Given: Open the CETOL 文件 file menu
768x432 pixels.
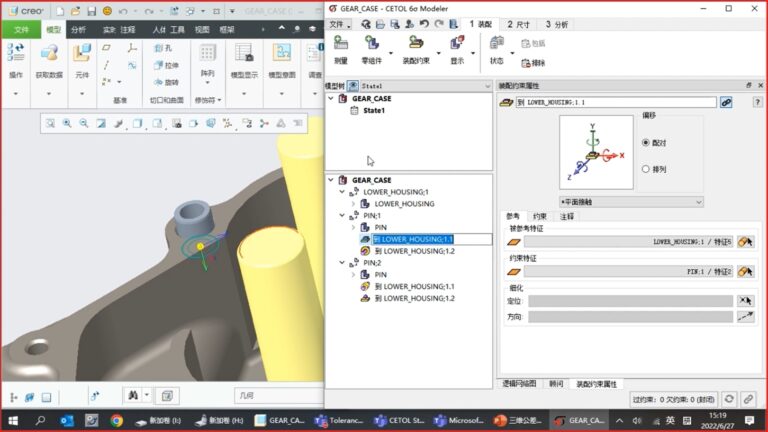Looking at the screenshot, I should [339, 24].
